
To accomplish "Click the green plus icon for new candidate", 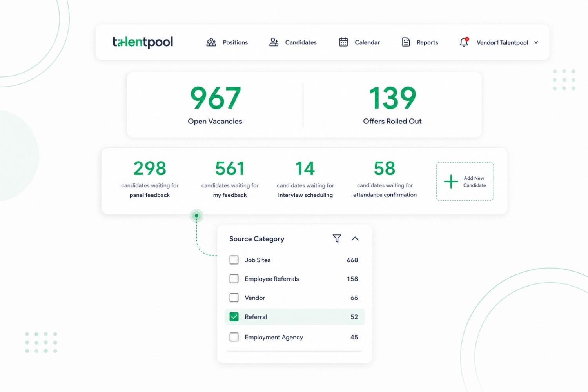I will coord(451,181).
